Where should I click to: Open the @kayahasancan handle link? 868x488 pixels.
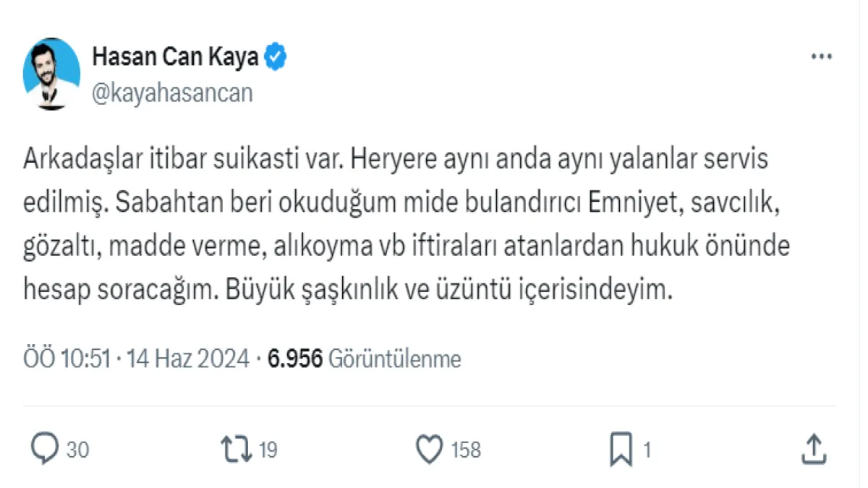pos(172,93)
